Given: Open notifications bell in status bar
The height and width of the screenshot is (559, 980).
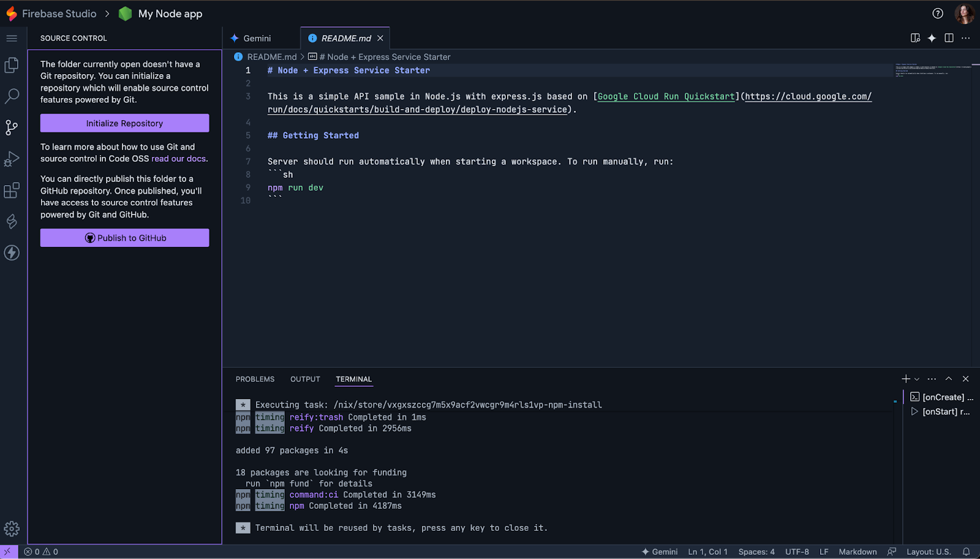Looking at the screenshot, I should [x=966, y=552].
